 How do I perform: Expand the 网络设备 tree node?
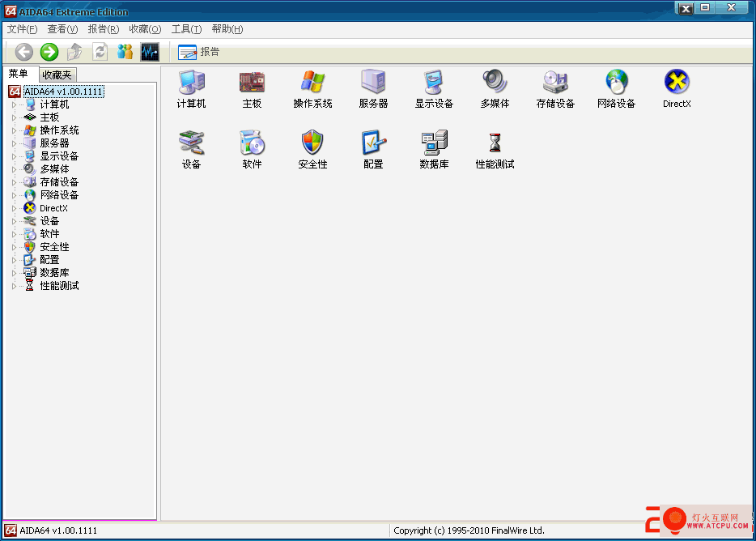(x=14, y=195)
